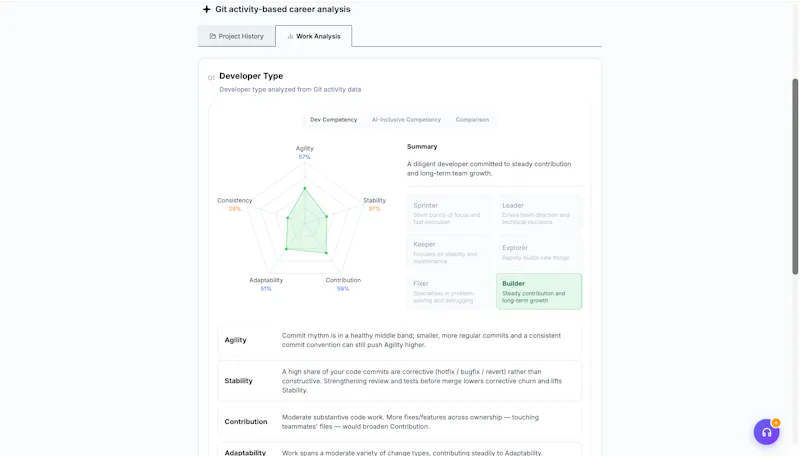800x456 pixels.
Task: Click the page vertical scrollbar thumb
Action: click(x=795, y=176)
